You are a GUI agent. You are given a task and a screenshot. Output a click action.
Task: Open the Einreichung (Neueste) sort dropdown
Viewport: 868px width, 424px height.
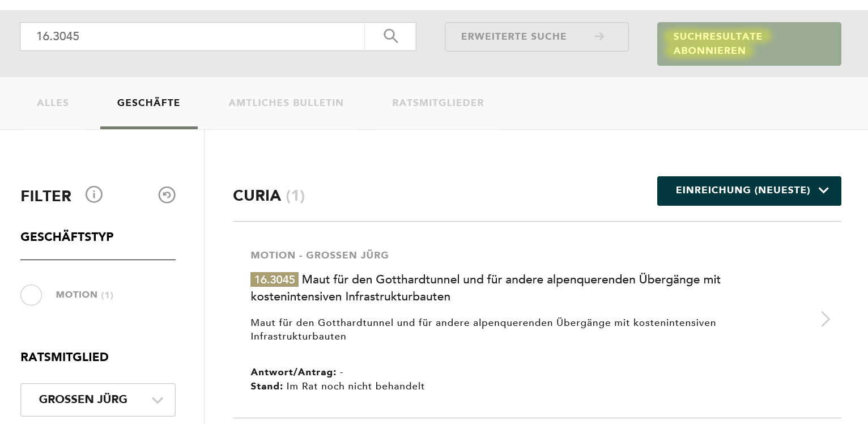point(749,191)
